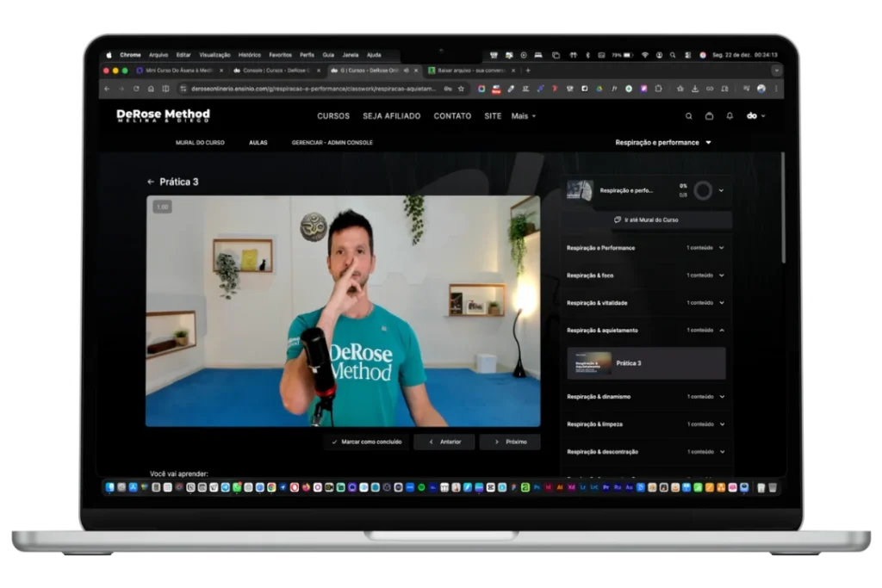Expand course progress chevron beside 0%

[x=721, y=190]
